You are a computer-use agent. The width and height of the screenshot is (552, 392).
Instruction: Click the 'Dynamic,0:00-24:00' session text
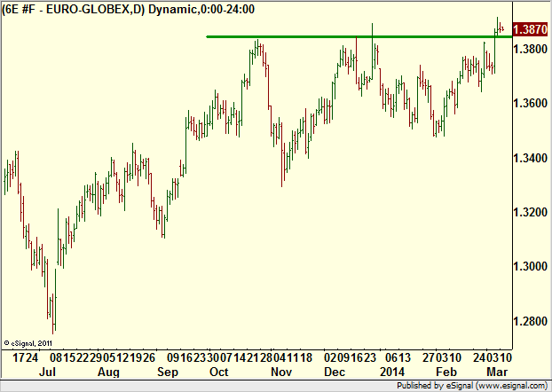pos(201,9)
